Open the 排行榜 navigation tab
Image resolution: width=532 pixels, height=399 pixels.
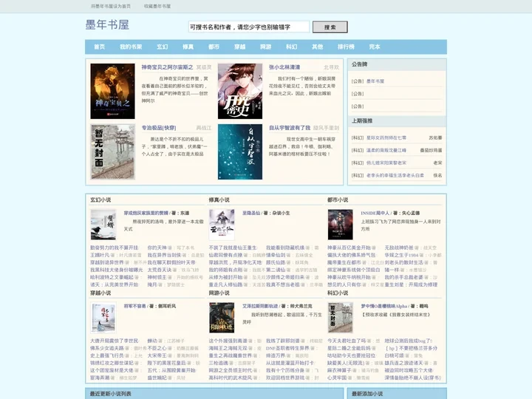[346, 47]
